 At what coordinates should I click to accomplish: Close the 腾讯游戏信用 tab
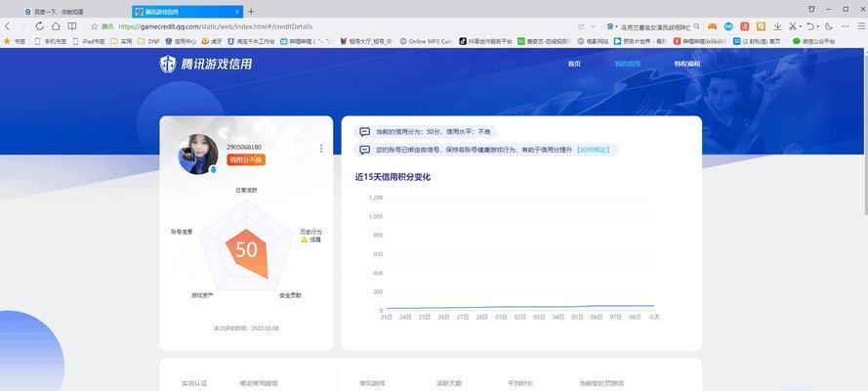point(237,11)
